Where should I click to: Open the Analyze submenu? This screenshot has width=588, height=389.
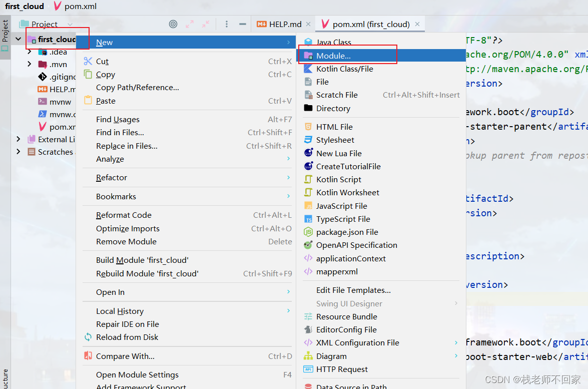point(187,159)
